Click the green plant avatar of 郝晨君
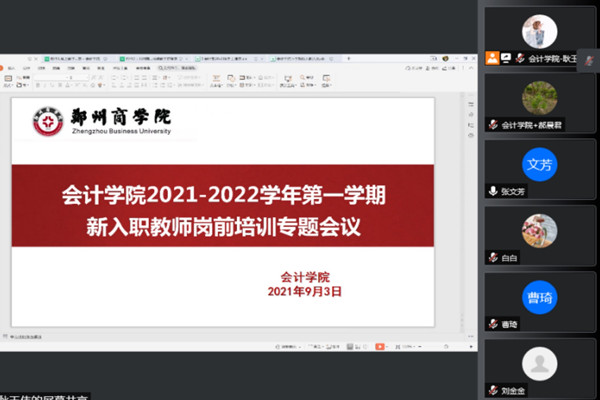 (x=540, y=98)
